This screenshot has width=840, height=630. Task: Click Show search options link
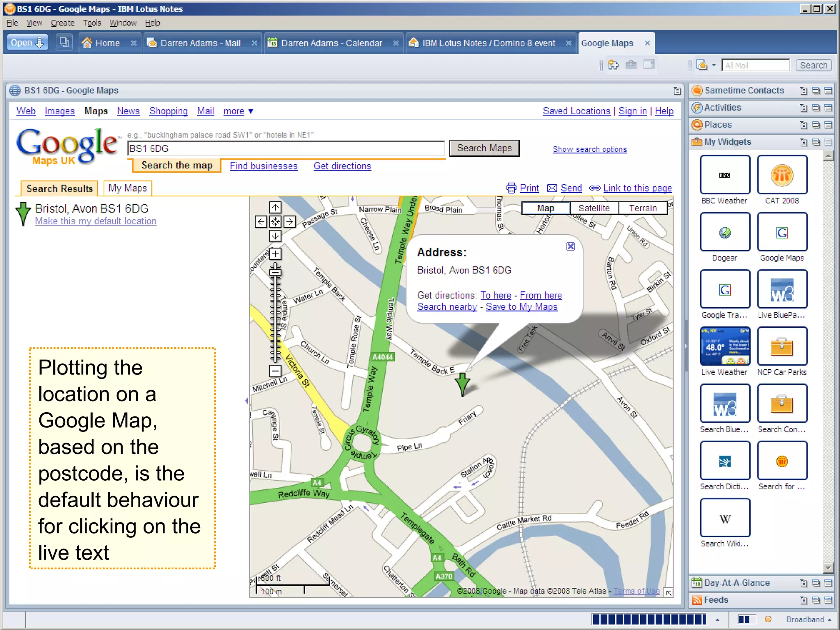pyautogui.click(x=590, y=149)
